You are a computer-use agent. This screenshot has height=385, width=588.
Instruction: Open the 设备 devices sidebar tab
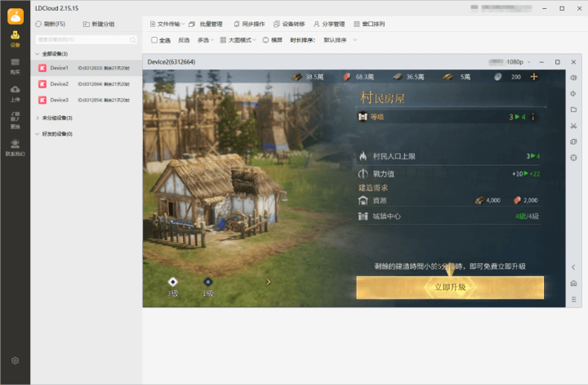15,39
